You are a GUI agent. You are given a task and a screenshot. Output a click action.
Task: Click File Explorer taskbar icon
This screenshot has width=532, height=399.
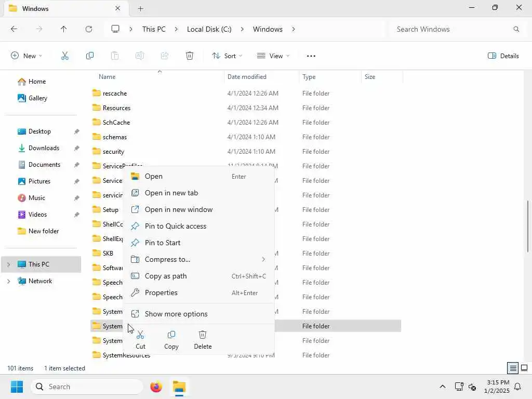pyautogui.click(x=179, y=387)
